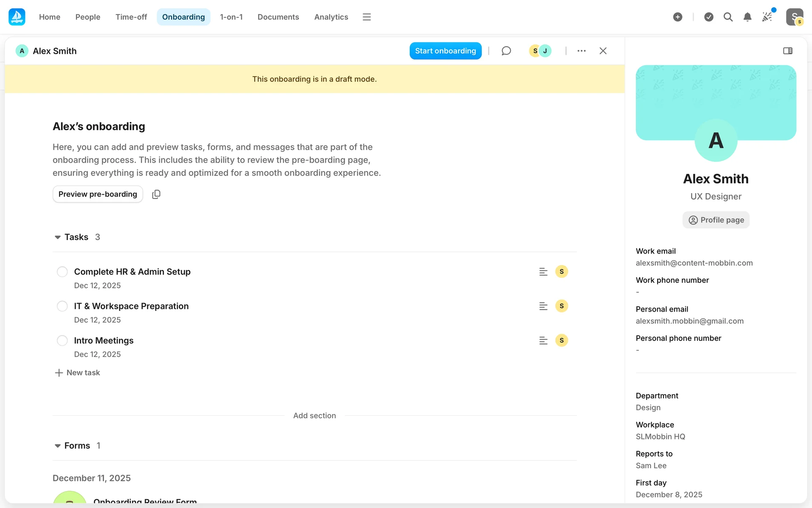The height and width of the screenshot is (508, 812).
Task: Add a New task
Action: (78, 373)
